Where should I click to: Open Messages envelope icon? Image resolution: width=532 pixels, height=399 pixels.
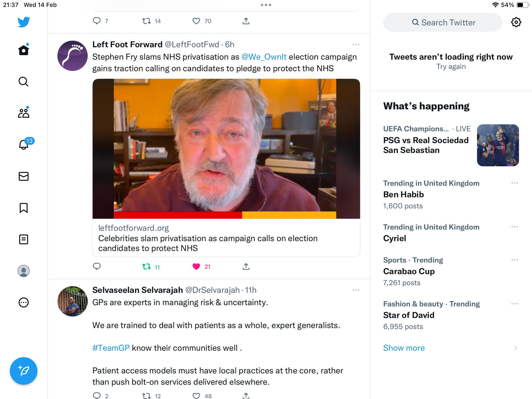(24, 176)
